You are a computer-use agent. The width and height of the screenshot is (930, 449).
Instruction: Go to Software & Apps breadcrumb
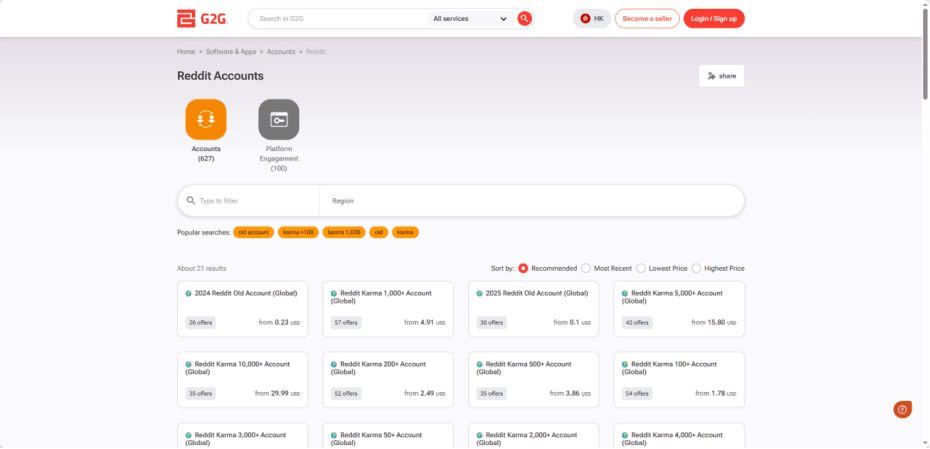(231, 52)
